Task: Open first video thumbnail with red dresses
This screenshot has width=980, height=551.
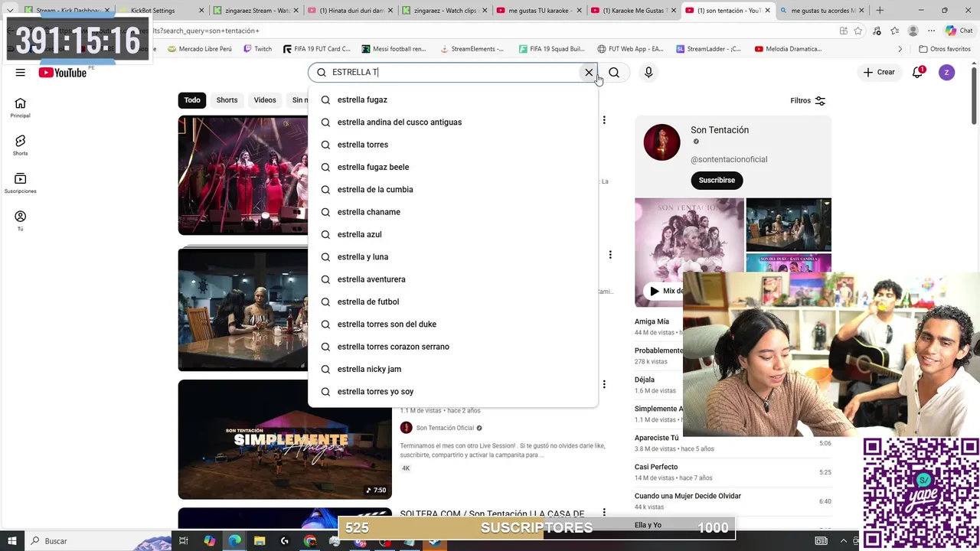Action: [243, 175]
